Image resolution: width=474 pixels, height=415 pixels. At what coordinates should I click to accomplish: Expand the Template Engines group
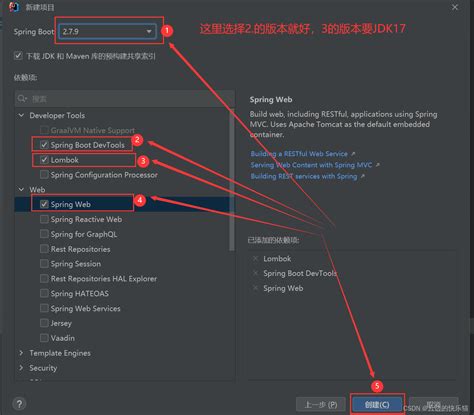click(x=21, y=353)
